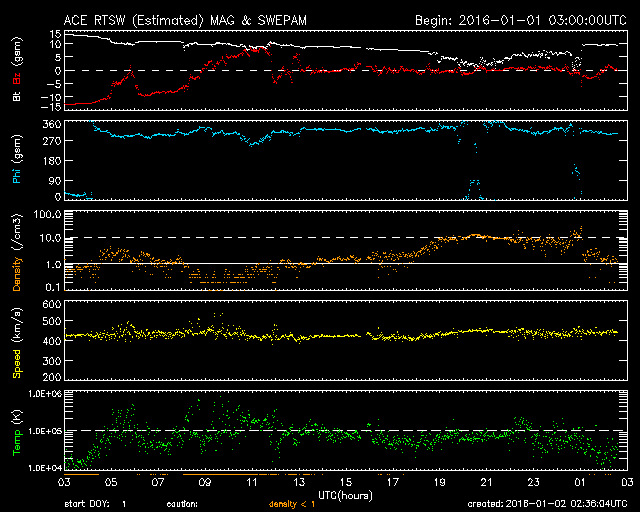Click the '(km/s)' unit text
The height and width of the screenshot is (512, 640).
(x=18, y=326)
